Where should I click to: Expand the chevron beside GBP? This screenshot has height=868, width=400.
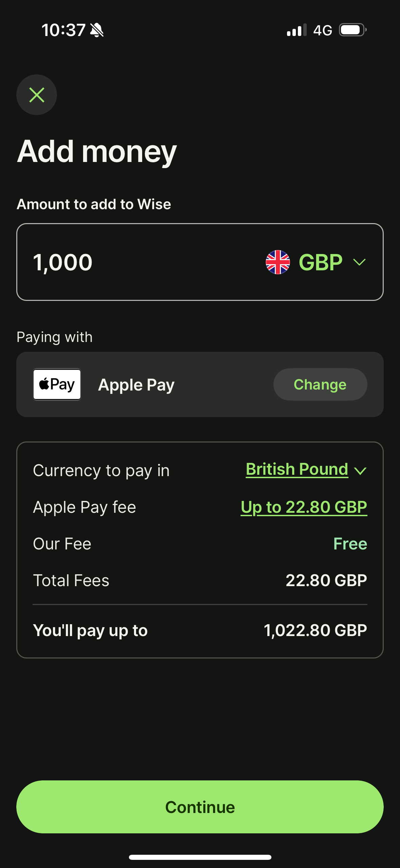click(x=359, y=262)
